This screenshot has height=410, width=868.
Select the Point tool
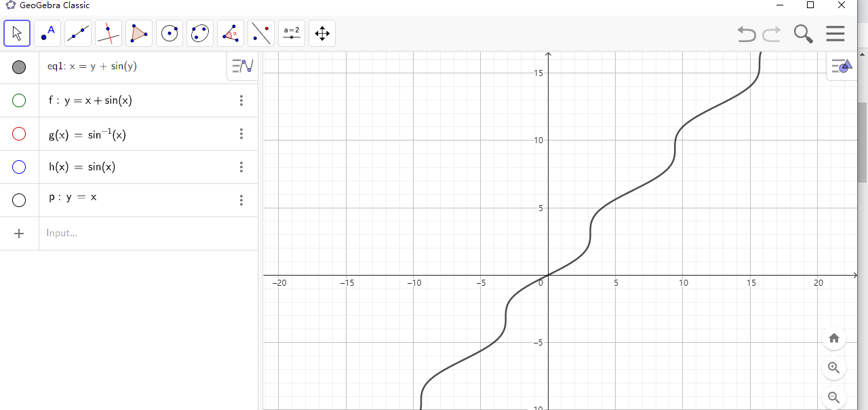(x=47, y=33)
